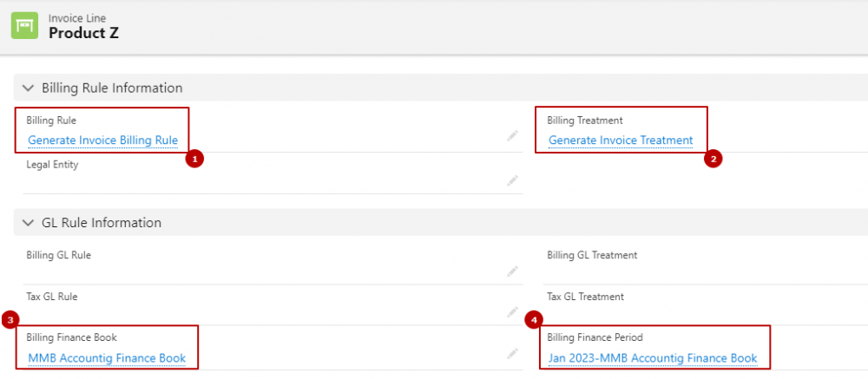The width and height of the screenshot is (868, 379).
Task: Click red callout marker number 4
Action: (x=534, y=319)
